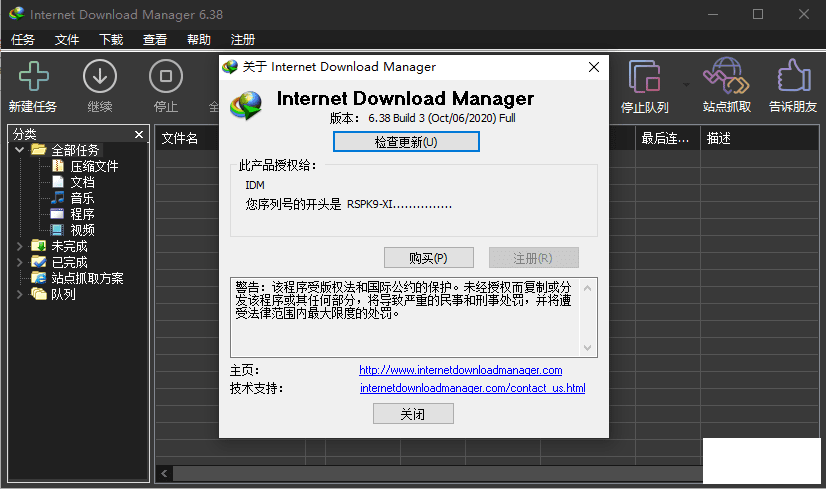The image size is (826, 489).
Task: Click the 注册(R) button
Action: click(533, 258)
